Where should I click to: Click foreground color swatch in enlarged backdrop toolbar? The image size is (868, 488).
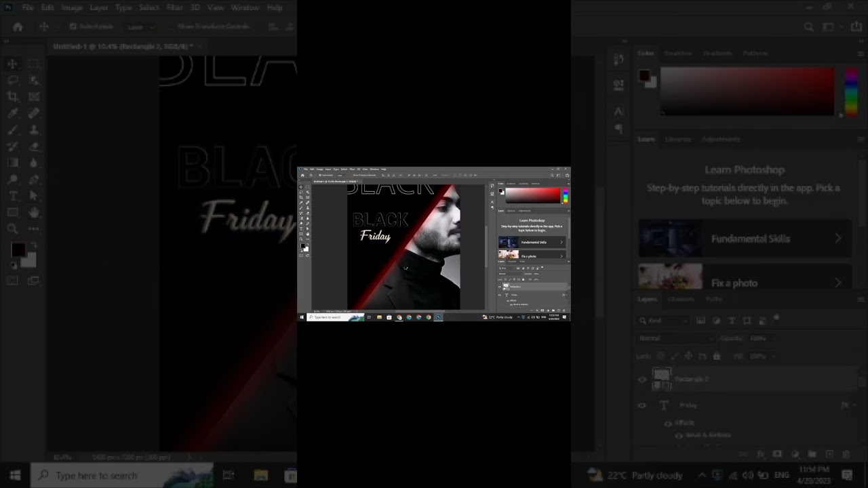18,250
